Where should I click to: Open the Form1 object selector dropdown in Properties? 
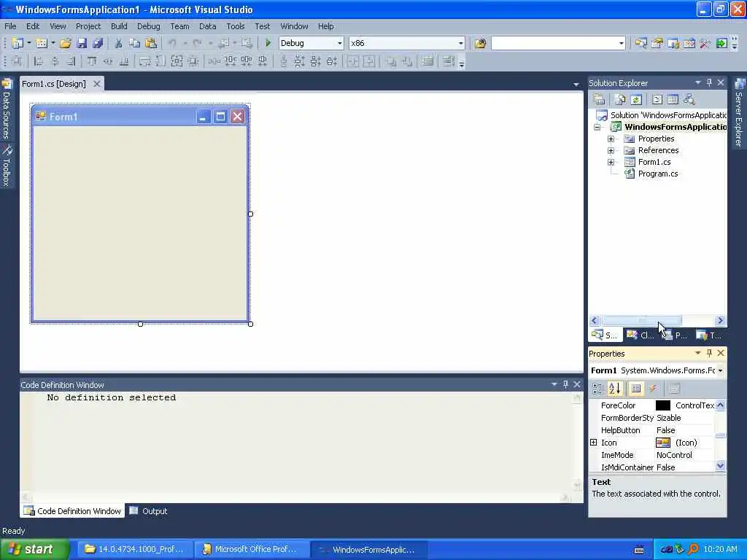click(720, 370)
